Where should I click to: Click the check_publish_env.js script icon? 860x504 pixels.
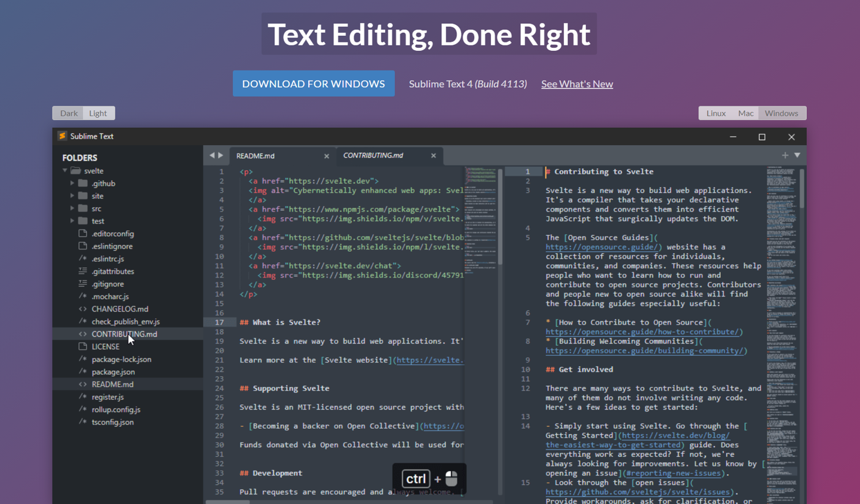[83, 321]
